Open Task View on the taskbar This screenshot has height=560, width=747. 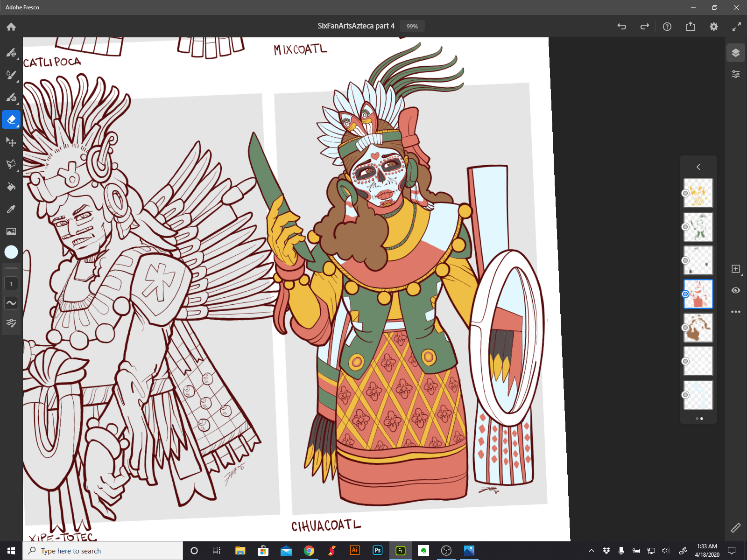pos(217,551)
